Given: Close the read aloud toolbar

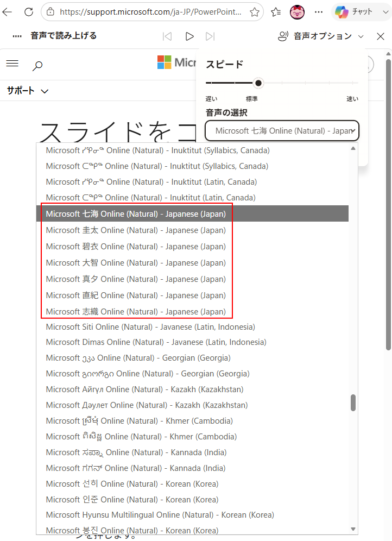Looking at the screenshot, I should click(381, 36).
